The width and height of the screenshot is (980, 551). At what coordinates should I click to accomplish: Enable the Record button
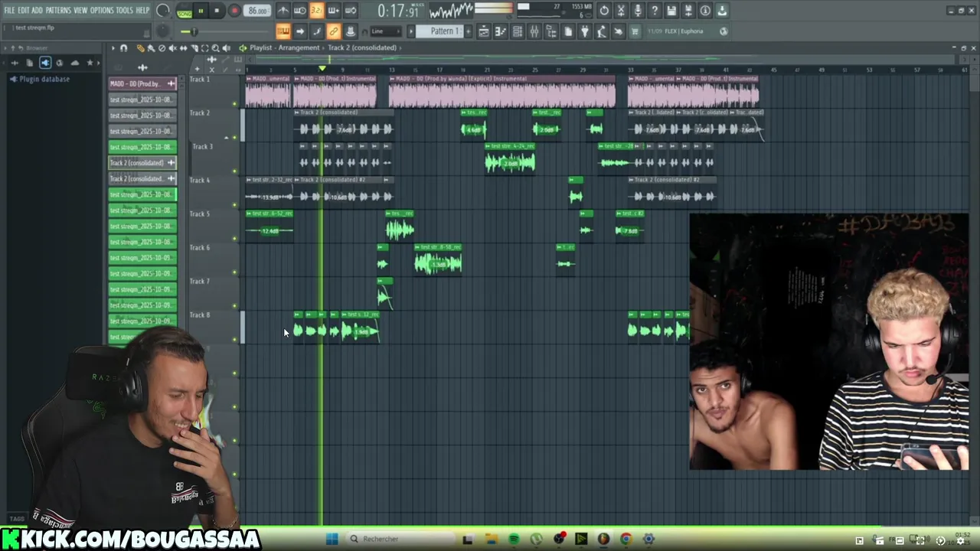[x=234, y=11]
